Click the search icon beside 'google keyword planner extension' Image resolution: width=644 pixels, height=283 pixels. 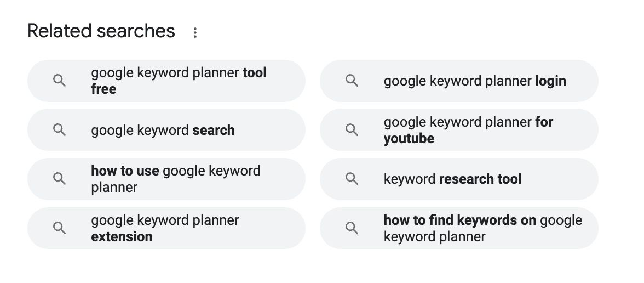click(59, 228)
